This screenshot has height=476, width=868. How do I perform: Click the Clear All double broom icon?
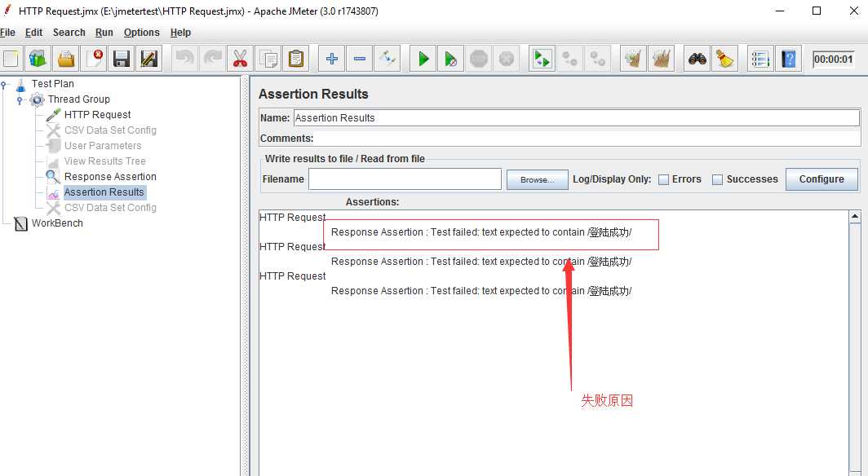pyautogui.click(x=661, y=58)
